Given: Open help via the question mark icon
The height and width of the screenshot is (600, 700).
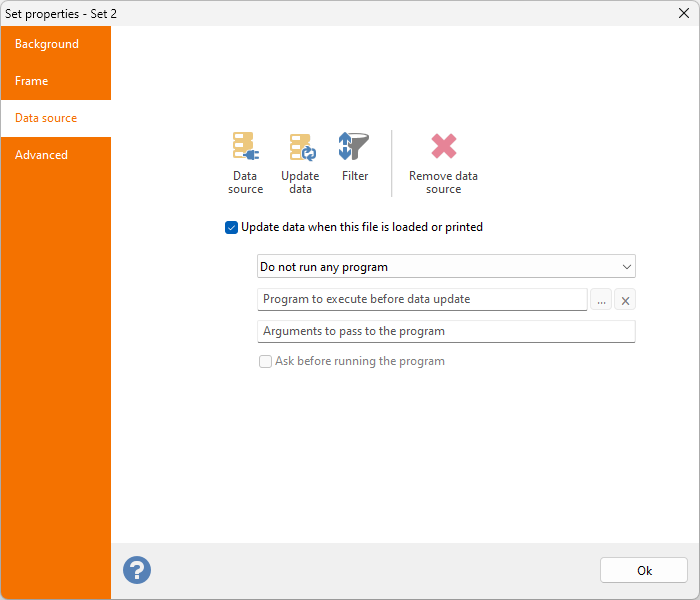Looking at the screenshot, I should click(137, 570).
